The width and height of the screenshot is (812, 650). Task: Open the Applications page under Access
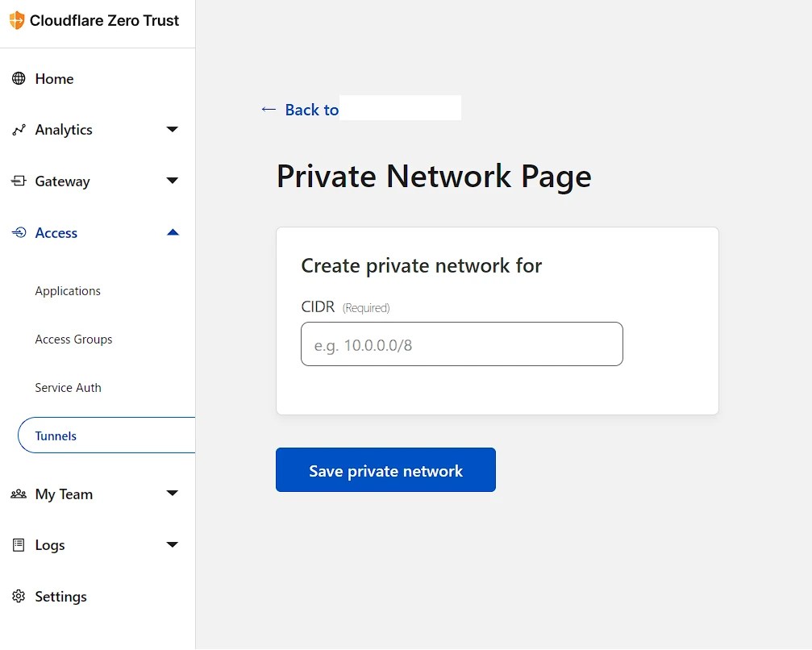click(67, 290)
